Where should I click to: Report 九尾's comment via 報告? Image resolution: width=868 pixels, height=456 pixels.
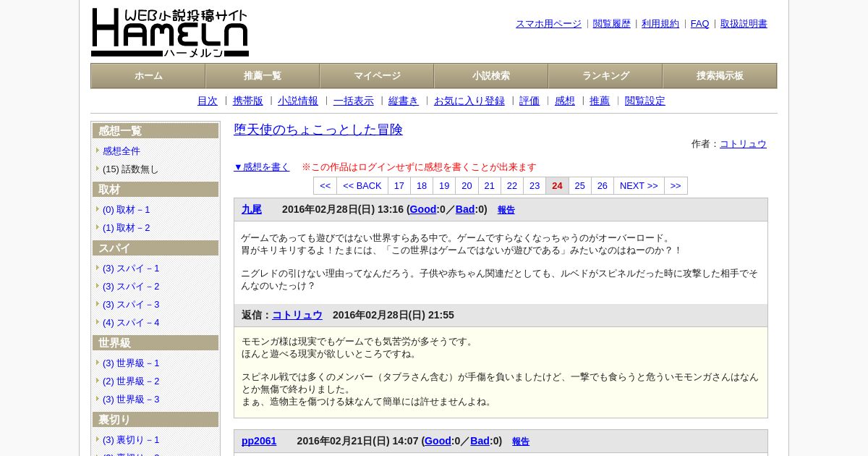point(506,210)
